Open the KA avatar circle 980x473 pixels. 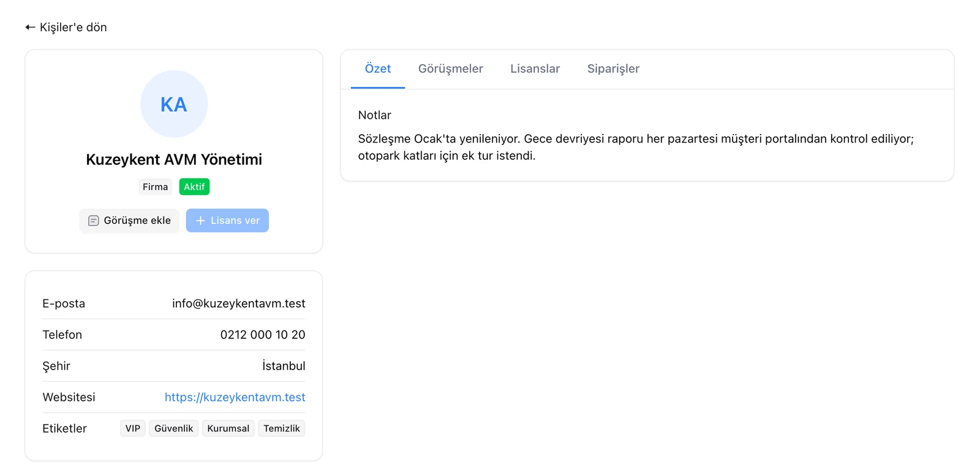[x=174, y=104]
